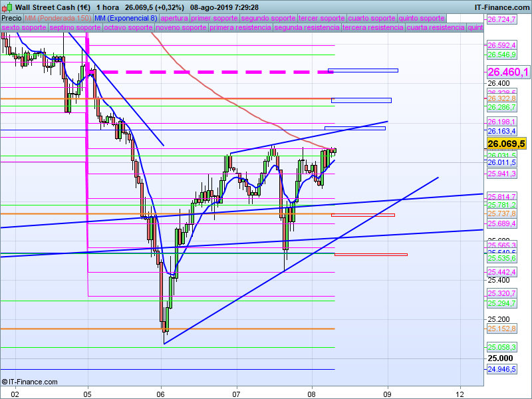Click date 12 on the time axis
Image resolution: width=532 pixels, height=399 pixels.
click(460, 394)
